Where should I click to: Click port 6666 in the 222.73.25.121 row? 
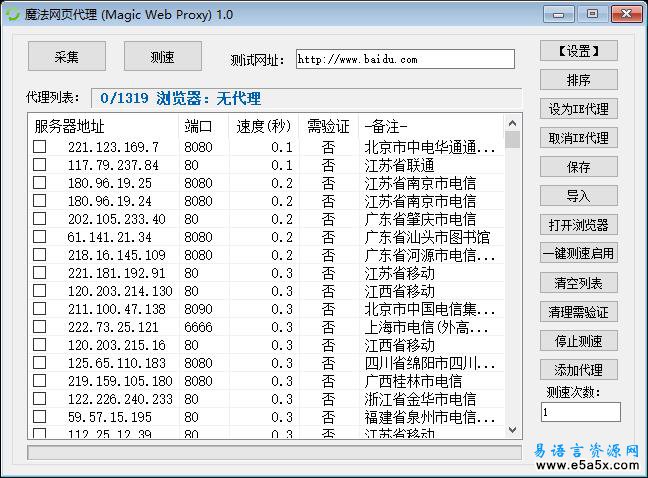coord(198,327)
